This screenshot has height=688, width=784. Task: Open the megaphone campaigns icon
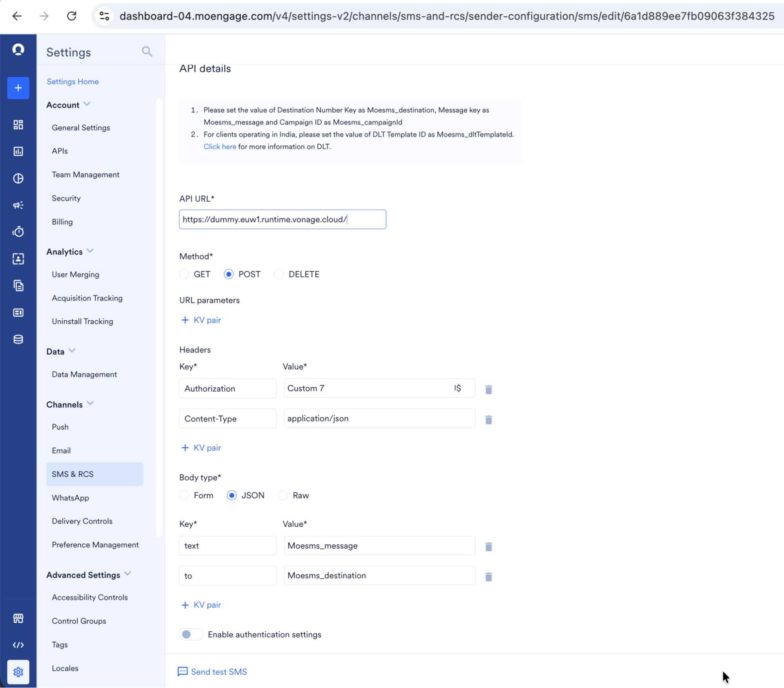coord(18,205)
